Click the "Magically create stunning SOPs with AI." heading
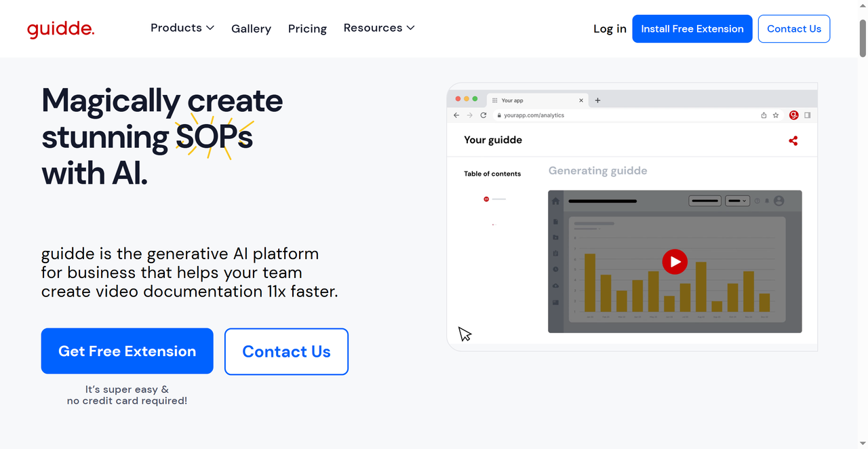This screenshot has height=449, width=868. [162, 137]
